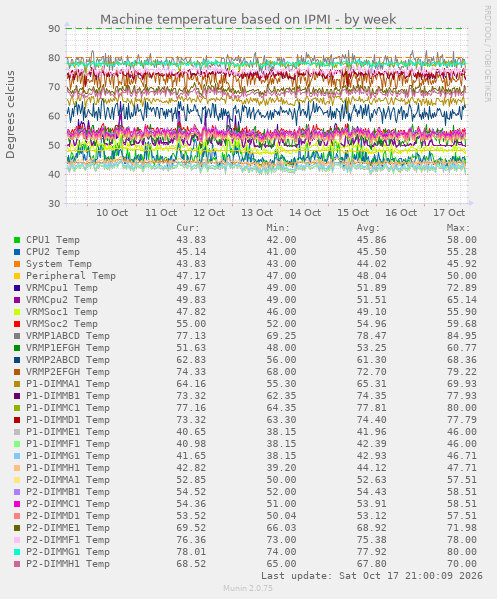Click the 'Max:' column header

(x=458, y=228)
